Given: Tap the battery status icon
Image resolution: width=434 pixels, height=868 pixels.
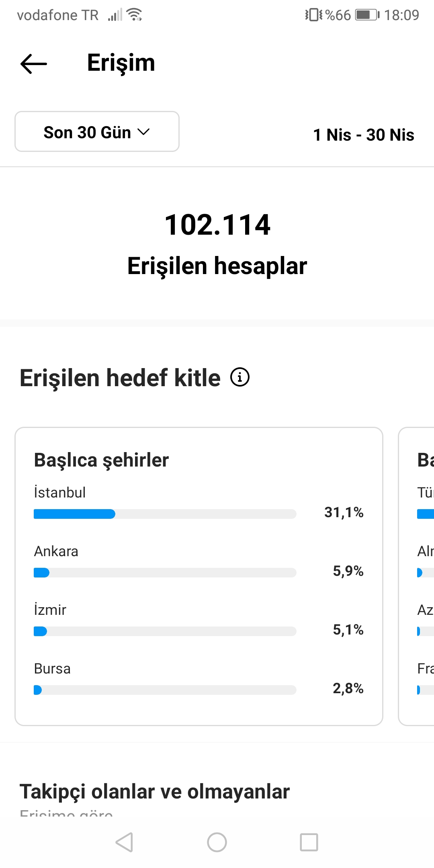Looking at the screenshot, I should pos(367,15).
